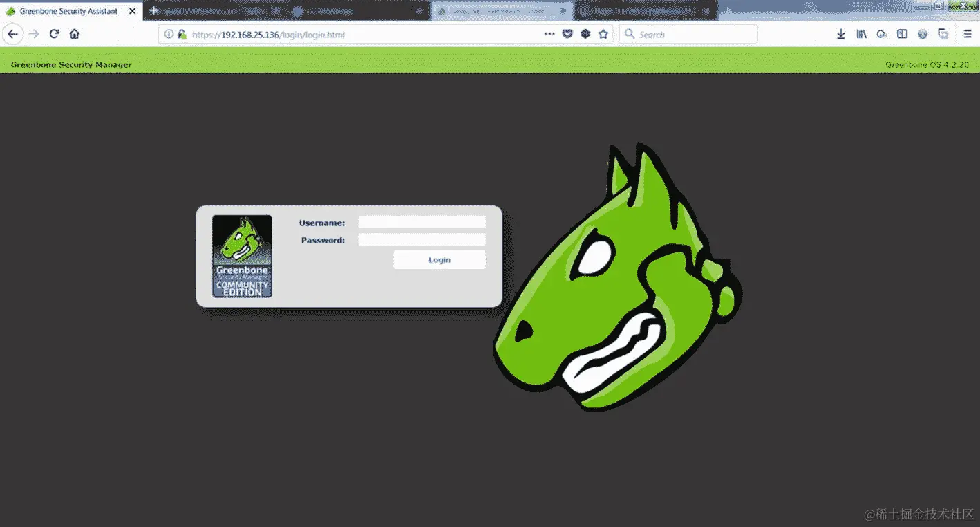Open the sidebar view icon
This screenshot has height=527, width=980.
[x=902, y=33]
